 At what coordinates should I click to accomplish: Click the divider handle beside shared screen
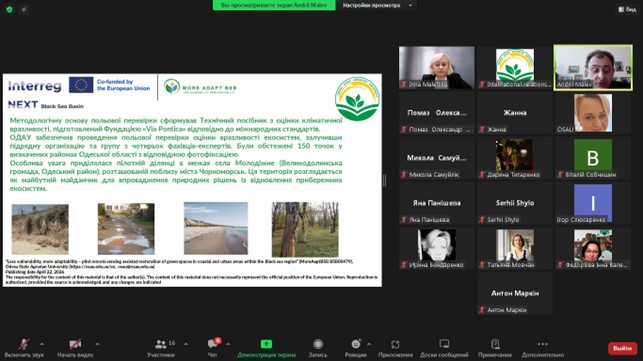(x=384, y=180)
